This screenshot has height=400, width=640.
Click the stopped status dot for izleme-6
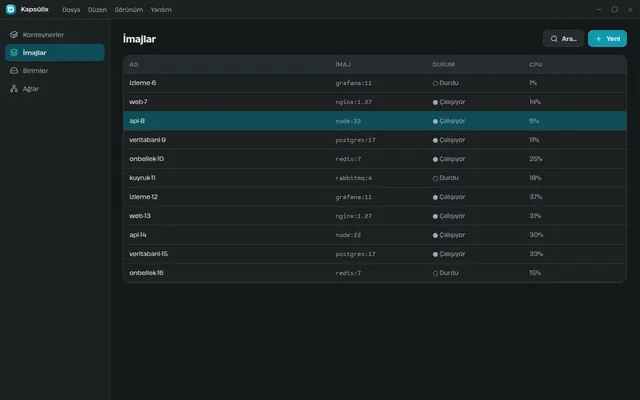pyautogui.click(x=435, y=83)
